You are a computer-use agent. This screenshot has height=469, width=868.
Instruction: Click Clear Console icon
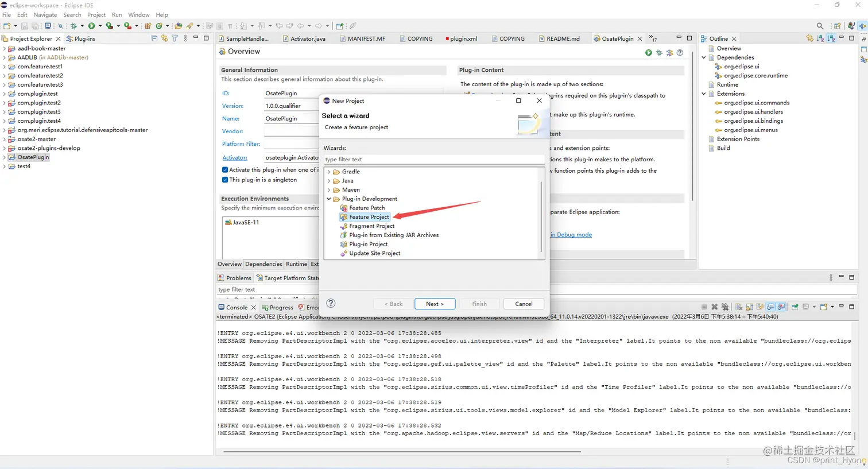pyautogui.click(x=739, y=307)
